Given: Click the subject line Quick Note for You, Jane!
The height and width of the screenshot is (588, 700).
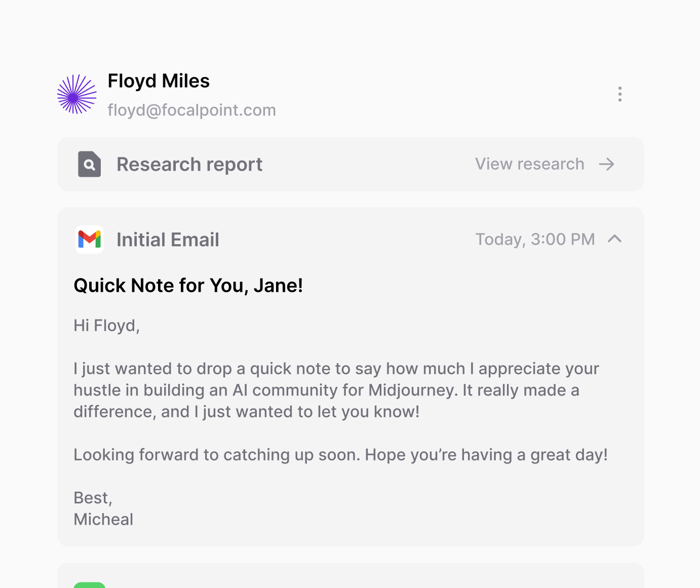Looking at the screenshot, I should [188, 286].
